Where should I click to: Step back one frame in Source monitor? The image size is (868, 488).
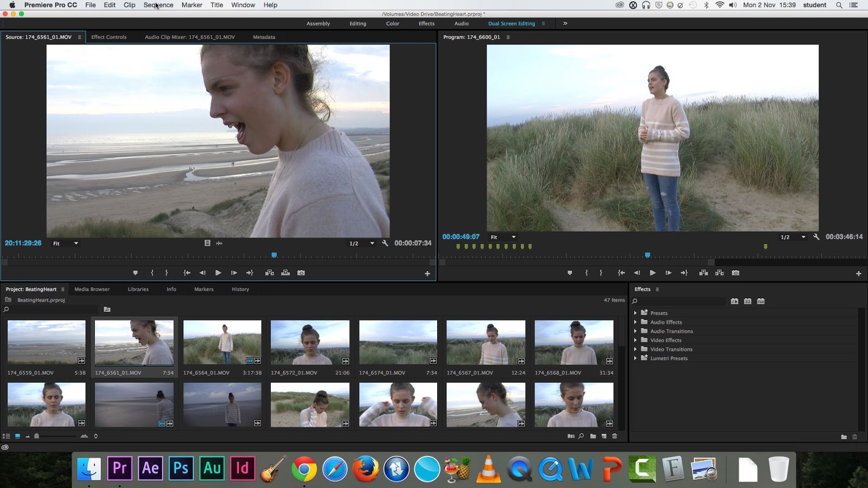click(x=202, y=273)
